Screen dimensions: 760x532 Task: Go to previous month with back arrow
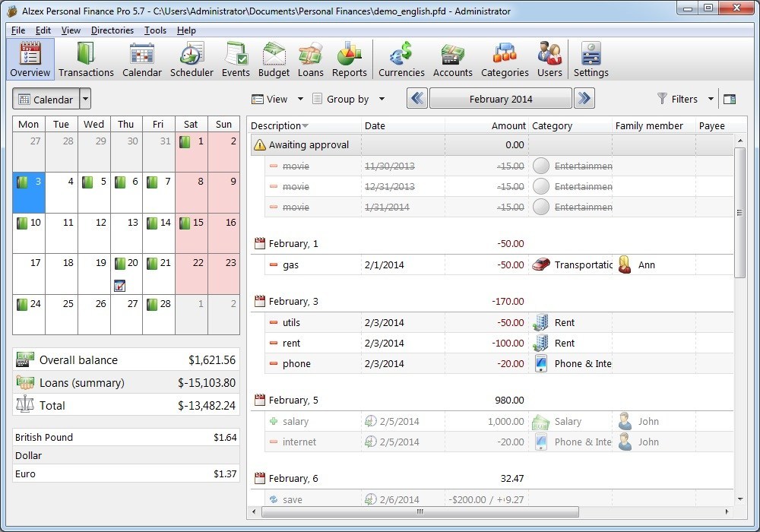[x=416, y=98]
